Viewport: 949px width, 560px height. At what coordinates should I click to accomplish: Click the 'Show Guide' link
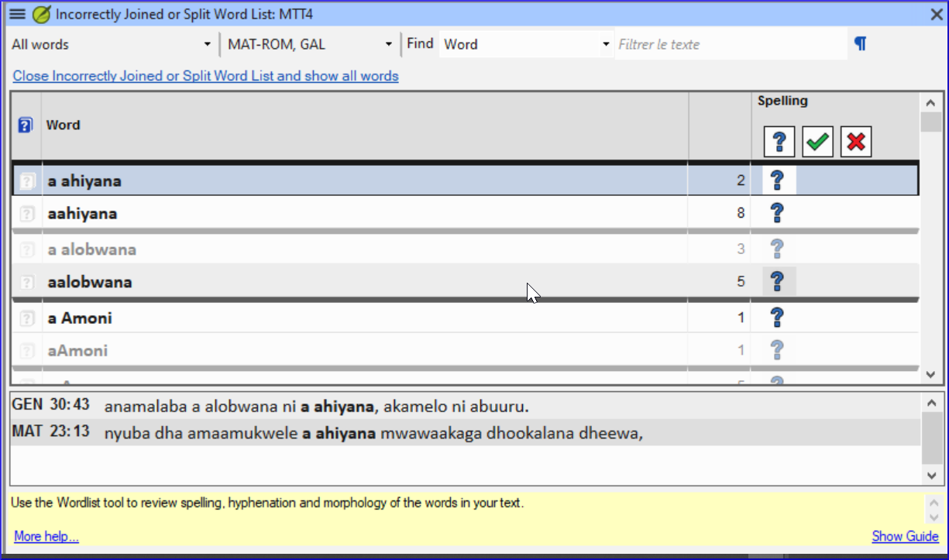[x=905, y=536]
